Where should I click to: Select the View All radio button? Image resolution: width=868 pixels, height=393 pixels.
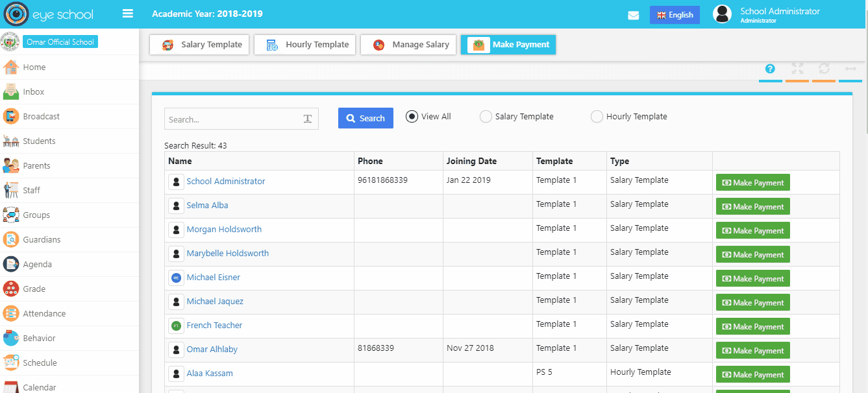click(412, 117)
